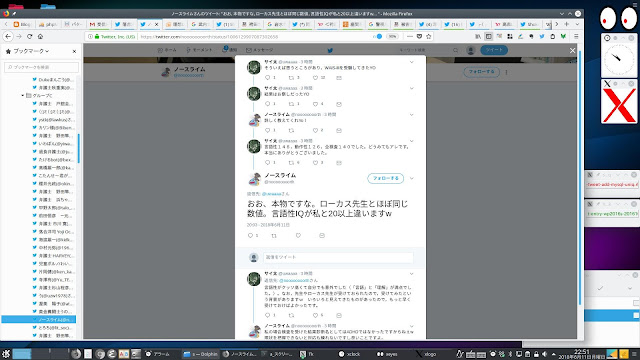Open Twitter Messages (メッセージ) nav item

[260, 50]
